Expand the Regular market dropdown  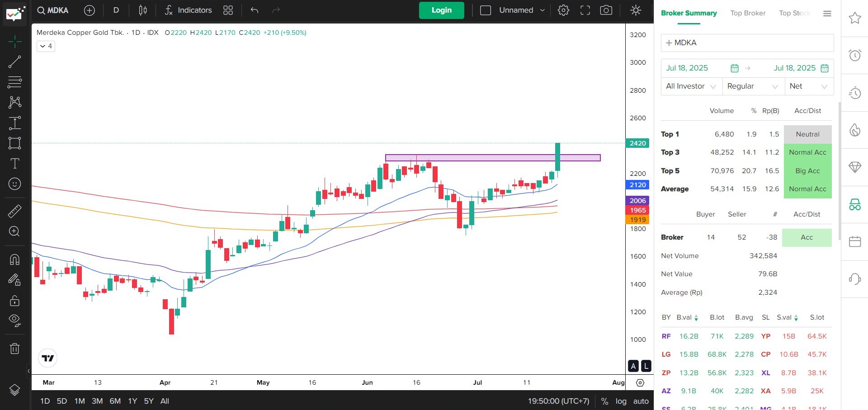click(x=753, y=86)
